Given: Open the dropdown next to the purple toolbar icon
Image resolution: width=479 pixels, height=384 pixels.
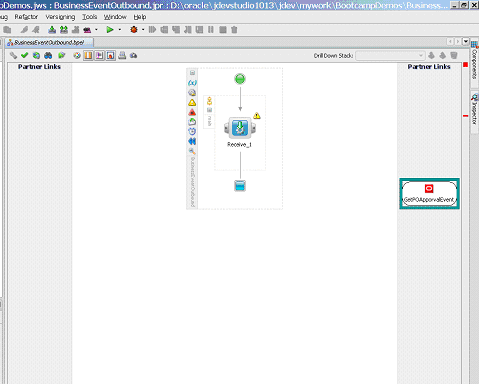Looking at the screenshot, I should [96, 30].
